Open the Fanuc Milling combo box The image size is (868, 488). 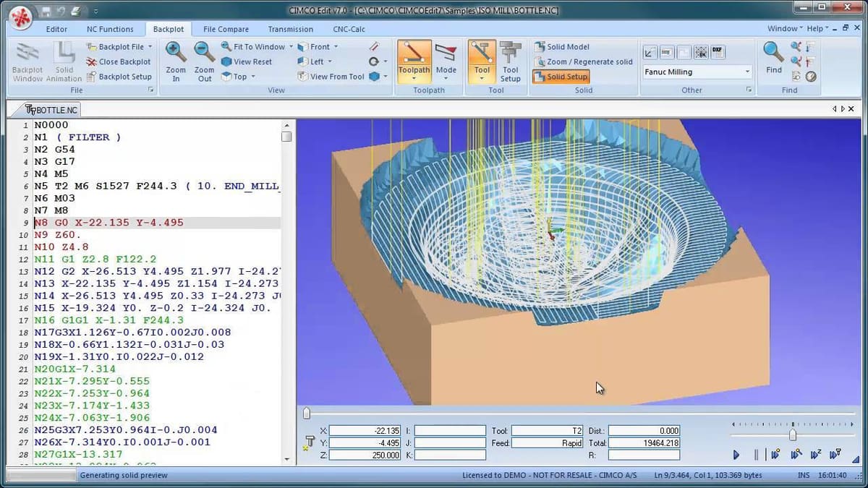697,72
